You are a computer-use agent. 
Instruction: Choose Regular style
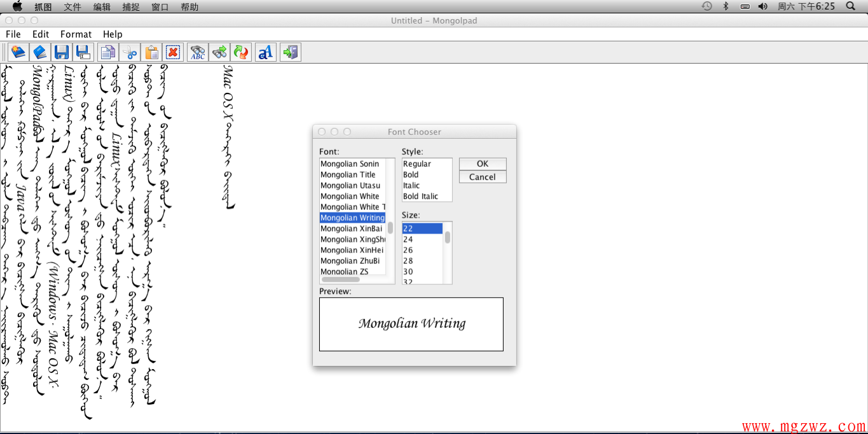(x=427, y=164)
